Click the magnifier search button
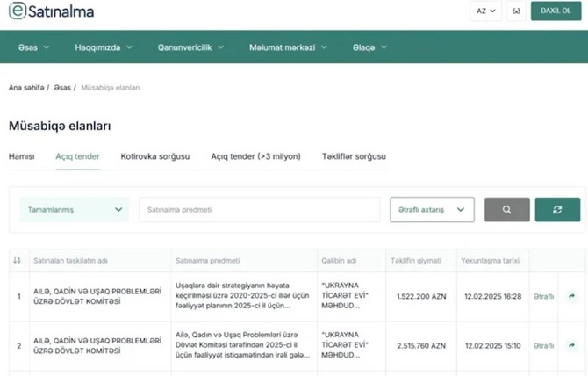 click(x=507, y=210)
